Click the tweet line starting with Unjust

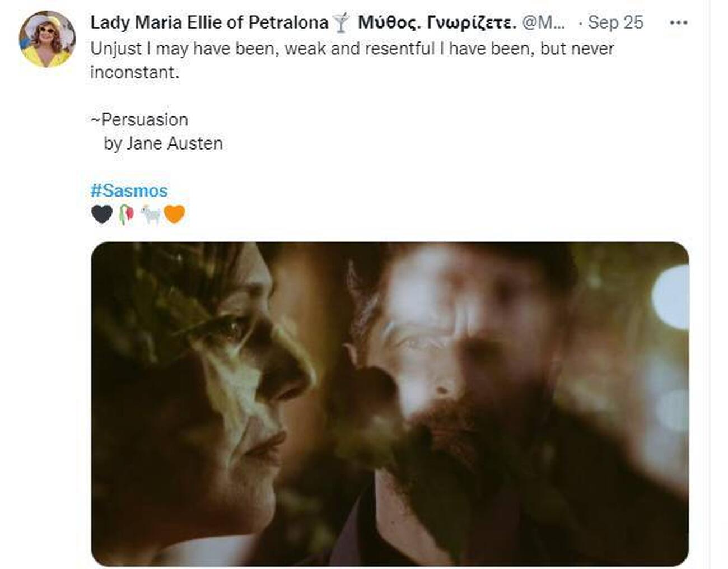[352, 49]
